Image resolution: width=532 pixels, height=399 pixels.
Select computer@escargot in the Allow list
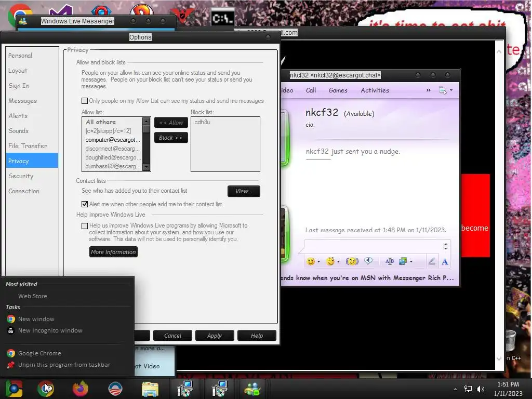[x=112, y=140]
